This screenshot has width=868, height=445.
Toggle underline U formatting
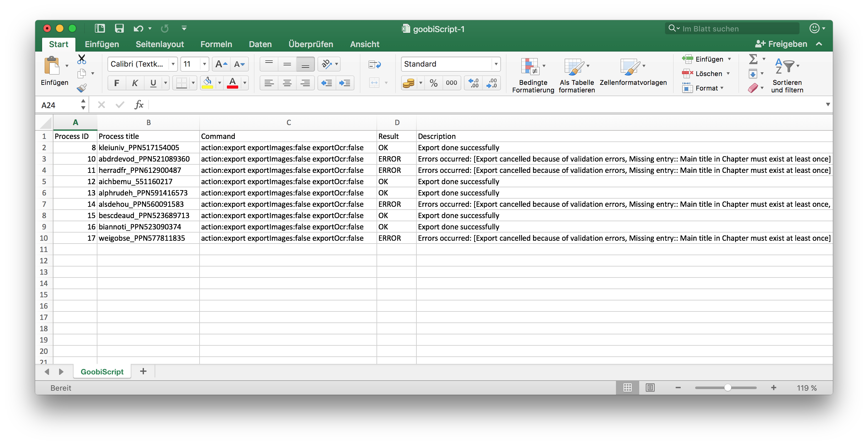pyautogui.click(x=153, y=83)
